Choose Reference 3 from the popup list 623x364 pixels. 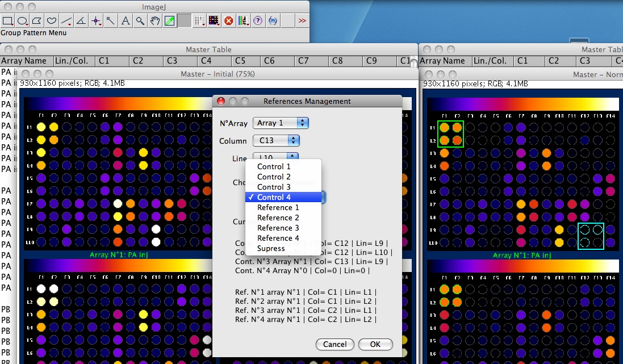[x=283, y=228]
